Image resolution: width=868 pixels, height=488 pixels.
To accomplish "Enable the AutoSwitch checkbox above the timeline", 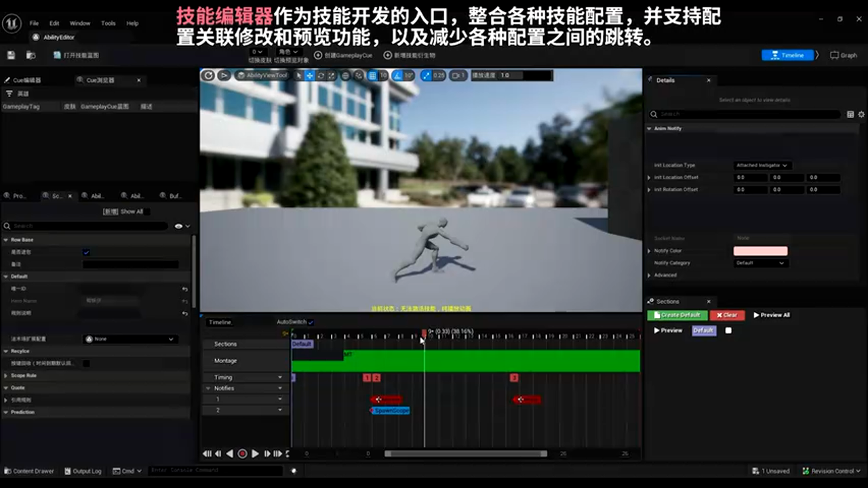I will pos(311,323).
